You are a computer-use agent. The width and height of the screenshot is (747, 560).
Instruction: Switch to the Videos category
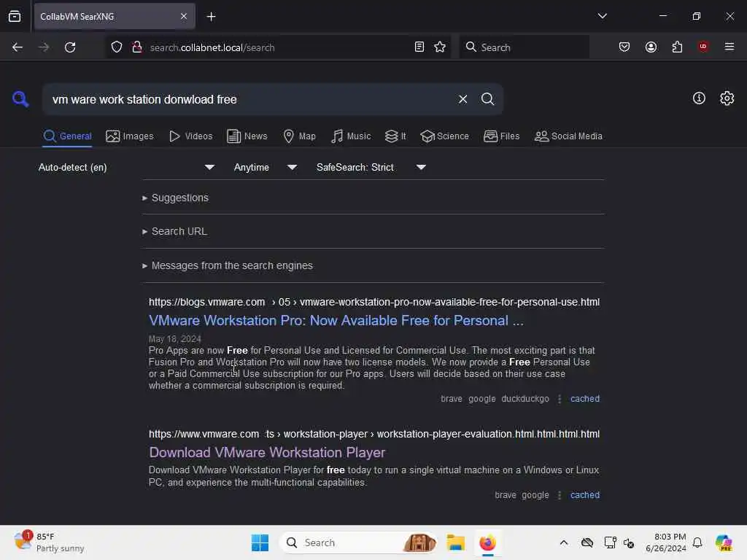point(190,136)
